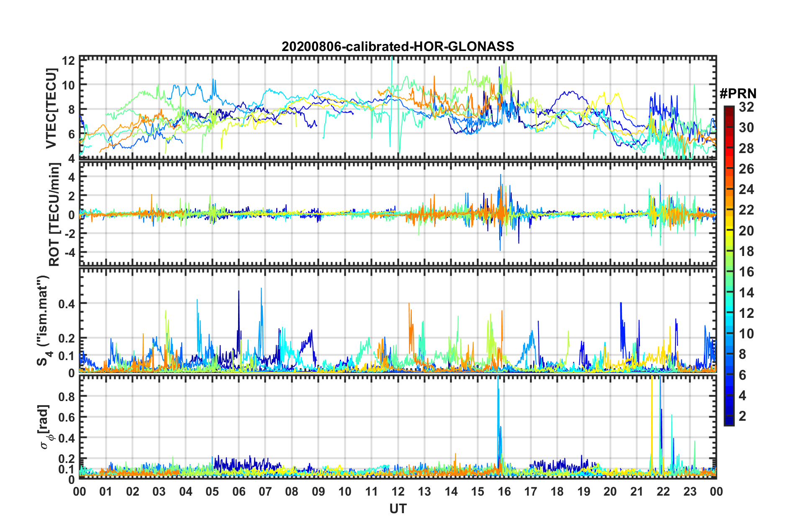Click colorbar tick label 24
Screen dimensions: 796x532
coord(746,189)
